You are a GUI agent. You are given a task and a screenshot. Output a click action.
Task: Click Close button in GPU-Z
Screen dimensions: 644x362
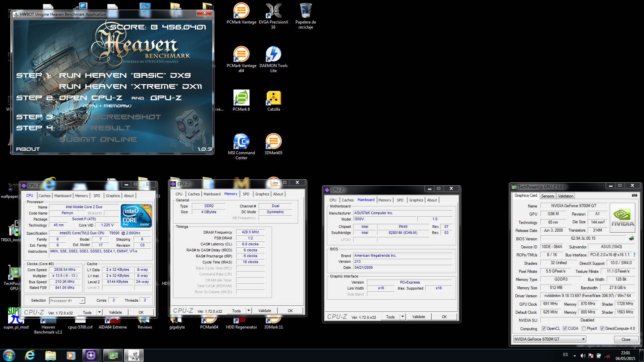point(626,340)
